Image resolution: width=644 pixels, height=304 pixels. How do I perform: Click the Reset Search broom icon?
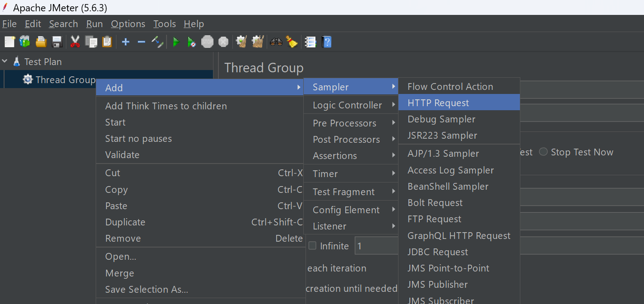click(x=292, y=42)
